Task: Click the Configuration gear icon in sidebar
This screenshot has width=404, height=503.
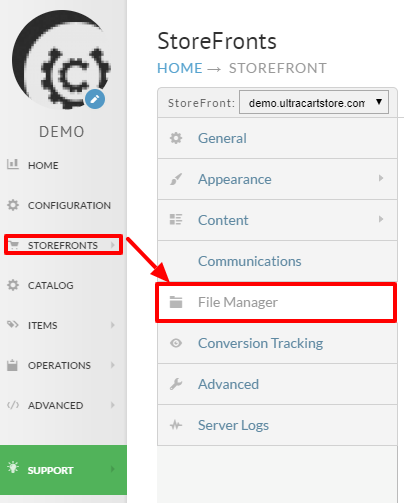Action: click(x=13, y=205)
